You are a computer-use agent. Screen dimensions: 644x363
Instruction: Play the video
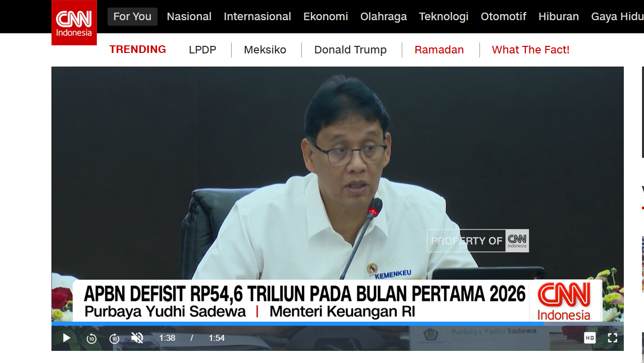67,338
